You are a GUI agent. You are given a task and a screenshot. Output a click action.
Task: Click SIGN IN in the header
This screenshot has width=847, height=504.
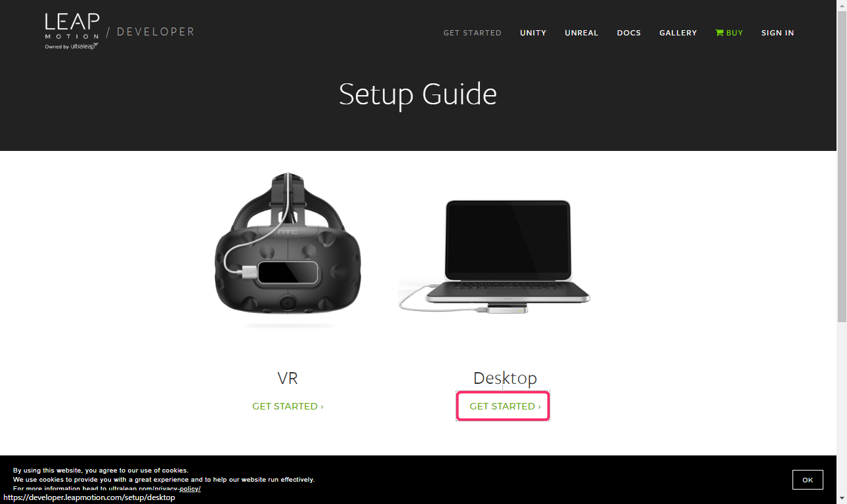[777, 33]
